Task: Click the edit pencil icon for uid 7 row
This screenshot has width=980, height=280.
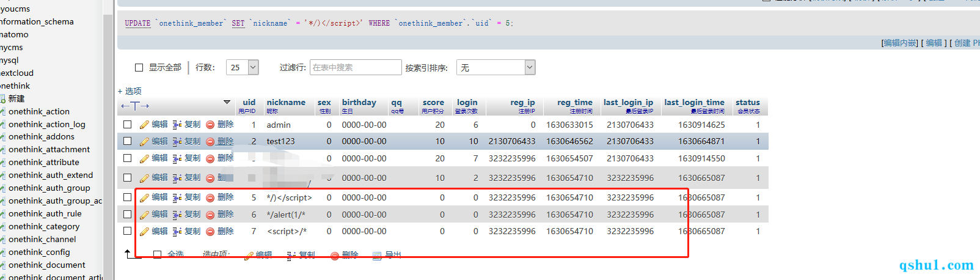Action: click(x=144, y=232)
